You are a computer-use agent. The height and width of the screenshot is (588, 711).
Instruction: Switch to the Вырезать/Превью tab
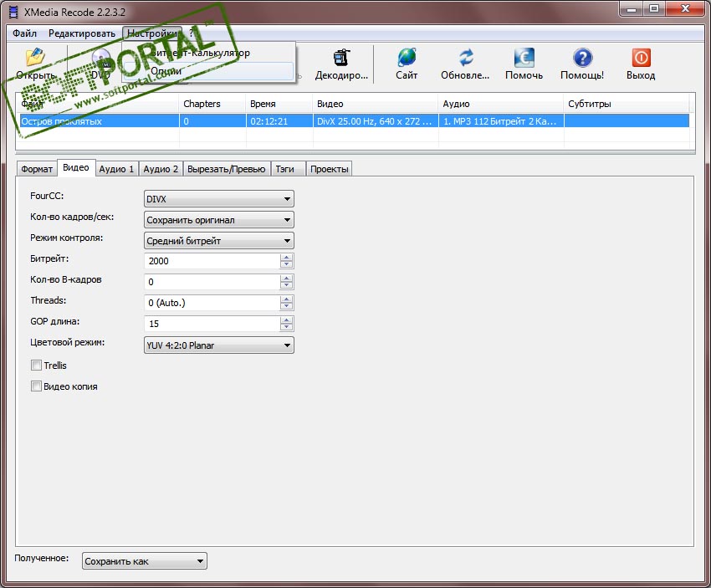pos(227,169)
